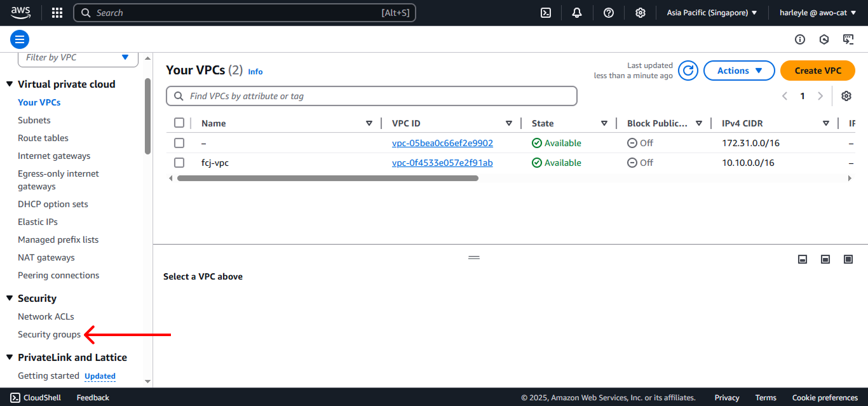Set split panel to medium view
Viewport: 868px width, 406px height.
[825, 259]
